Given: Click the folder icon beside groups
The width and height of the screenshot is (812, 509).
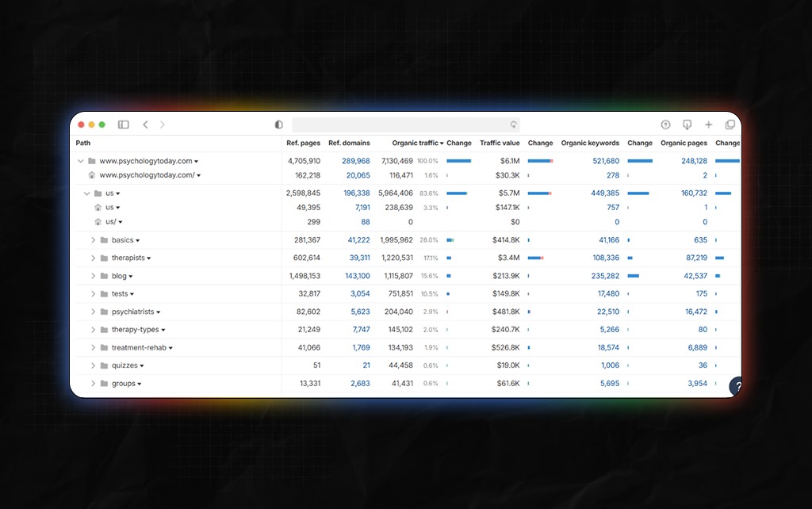Looking at the screenshot, I should click(x=104, y=384).
